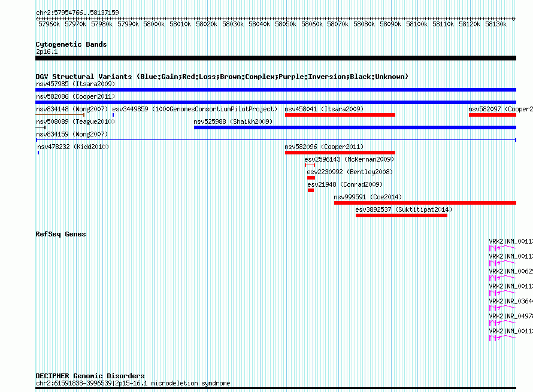Click nsv478232 (Kidd2010) variant label
Viewport: 533px width, 392px height.
(x=73, y=147)
